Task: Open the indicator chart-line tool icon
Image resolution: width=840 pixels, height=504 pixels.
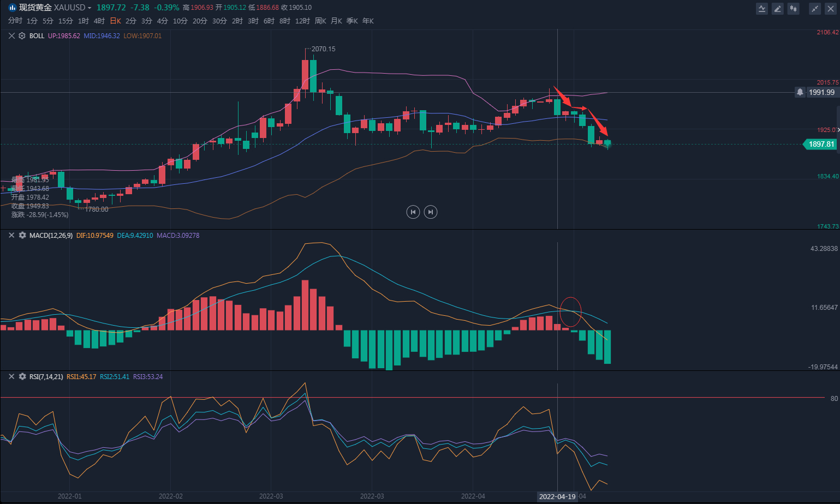Action: pyautogui.click(x=762, y=8)
